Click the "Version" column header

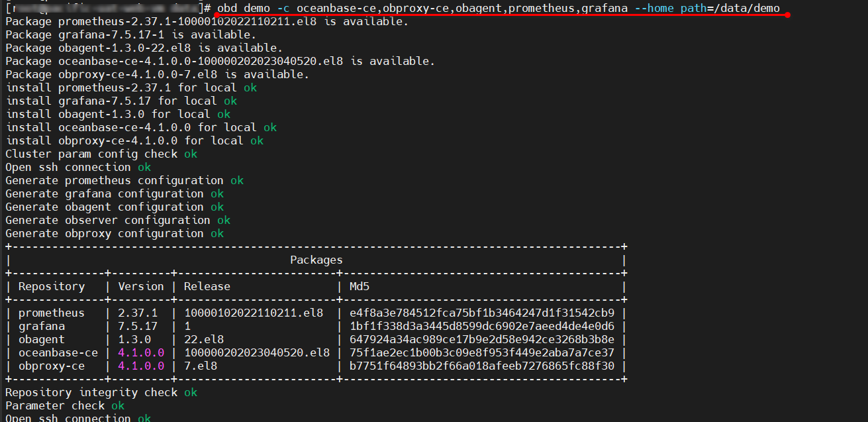pos(141,286)
